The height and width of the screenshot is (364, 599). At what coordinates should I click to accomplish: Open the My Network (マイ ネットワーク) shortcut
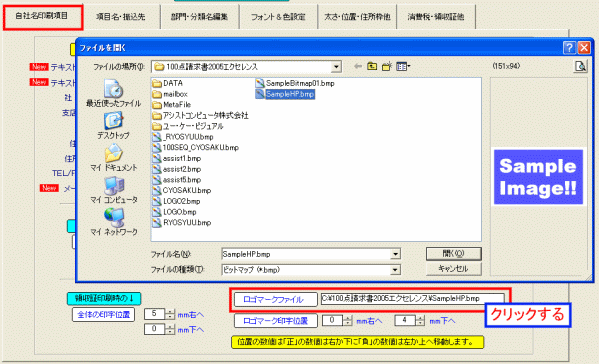[113, 222]
